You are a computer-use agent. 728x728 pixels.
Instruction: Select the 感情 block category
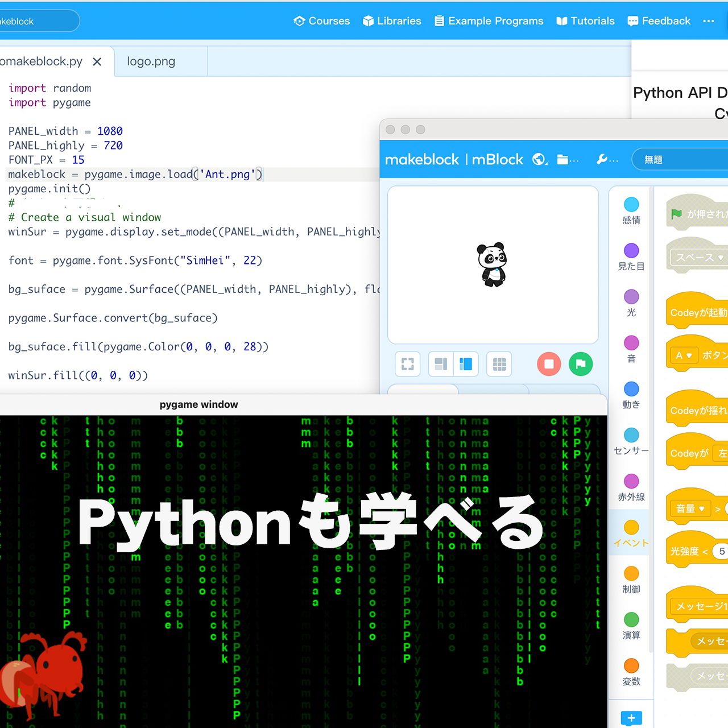[631, 211]
